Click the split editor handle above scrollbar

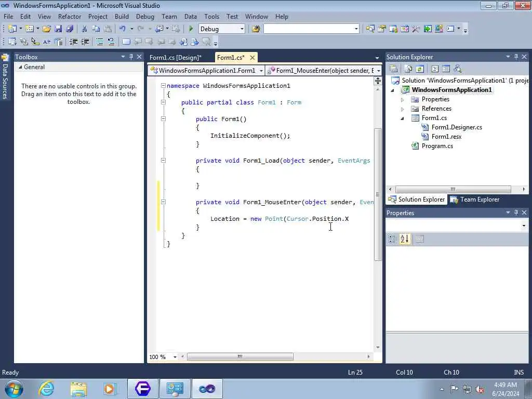[x=378, y=81]
